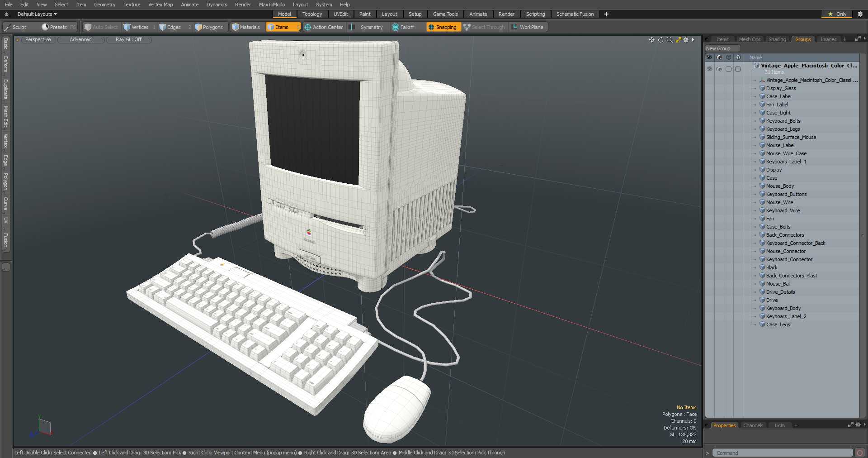This screenshot has height=458, width=868.
Task: Click the viewport zoom magnifier icon
Action: (670, 40)
